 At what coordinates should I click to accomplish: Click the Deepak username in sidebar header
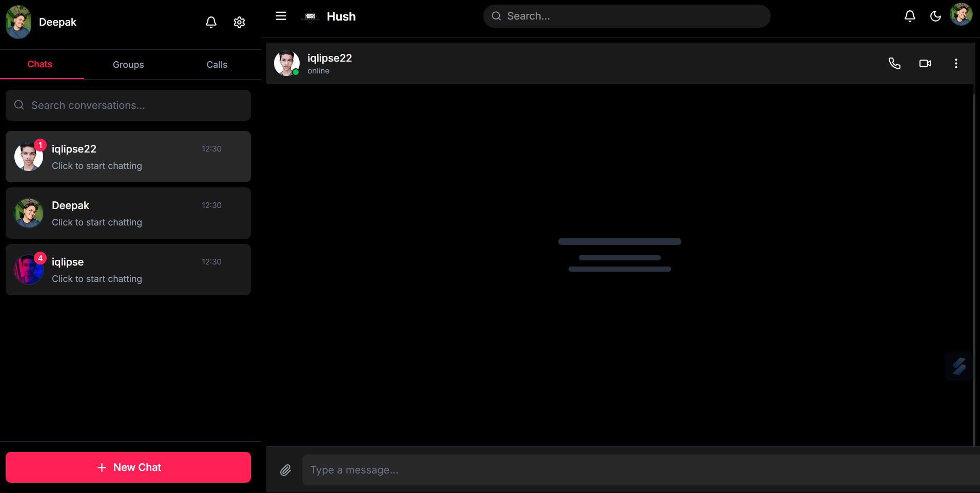(x=57, y=22)
